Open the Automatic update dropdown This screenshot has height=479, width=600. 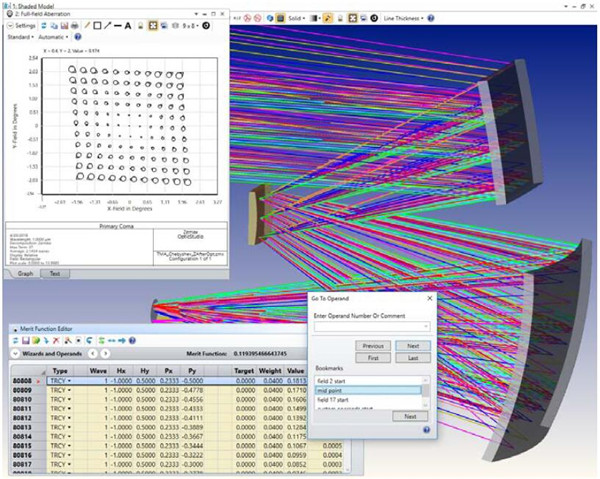(55, 37)
